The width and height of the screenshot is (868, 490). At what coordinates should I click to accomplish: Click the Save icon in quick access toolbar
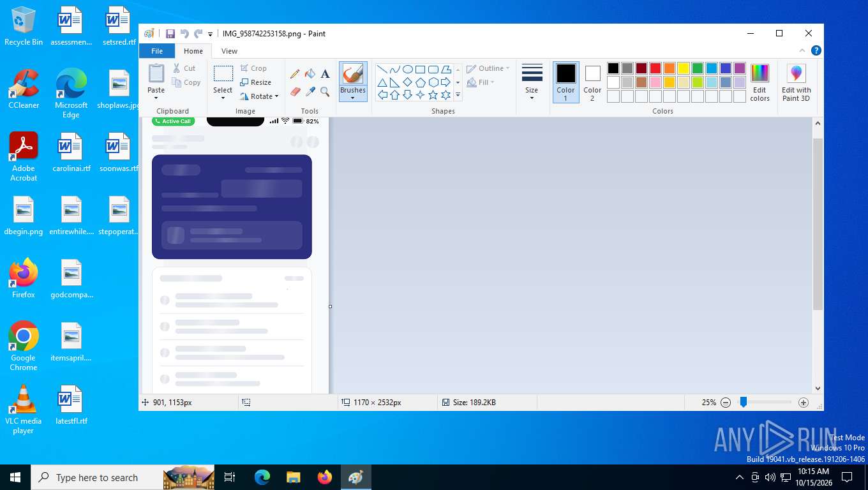[x=170, y=34]
